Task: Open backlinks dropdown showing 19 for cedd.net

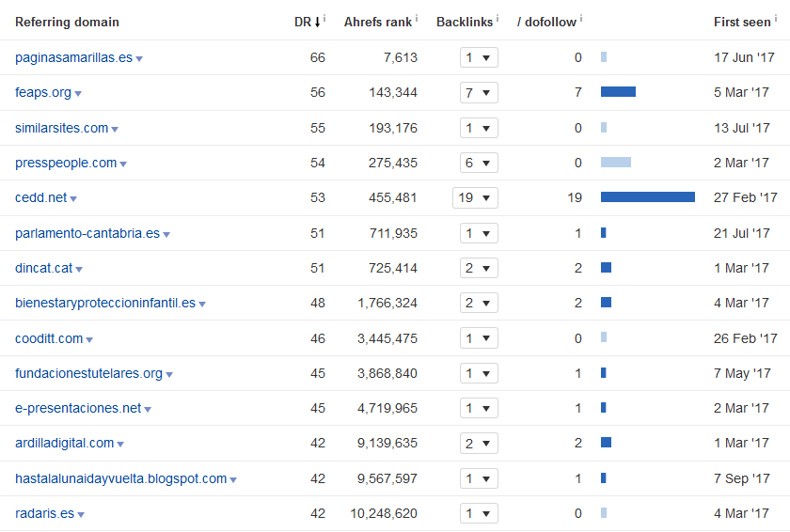Action: click(475, 197)
